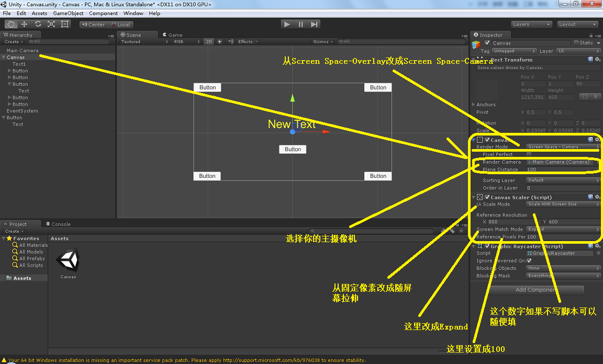Toggle scene audio speaker icon
603x364 pixels.
pyautogui.click(x=230, y=41)
